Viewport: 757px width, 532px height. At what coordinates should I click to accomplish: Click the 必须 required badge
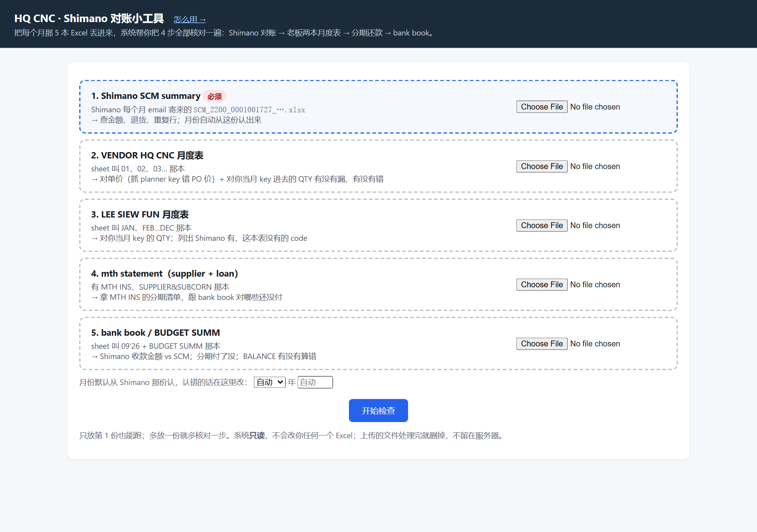pyautogui.click(x=214, y=97)
